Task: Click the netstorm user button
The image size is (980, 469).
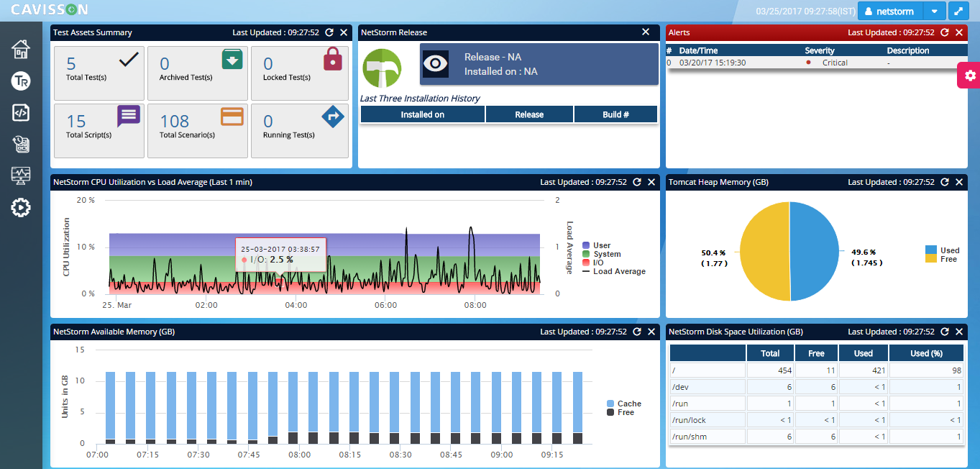Action: pos(891,12)
